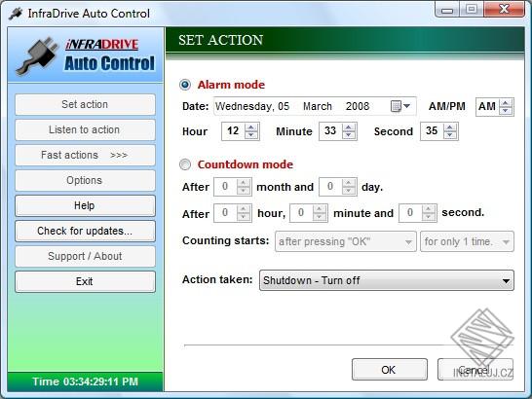Increase countdown second value
532x399 pixels.
click(429, 209)
